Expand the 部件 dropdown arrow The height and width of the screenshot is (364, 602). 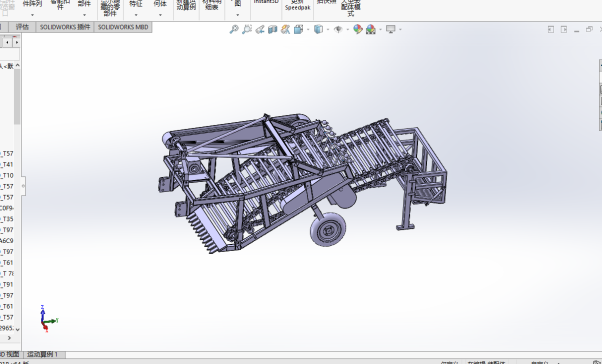pyautogui.click(x=84, y=15)
